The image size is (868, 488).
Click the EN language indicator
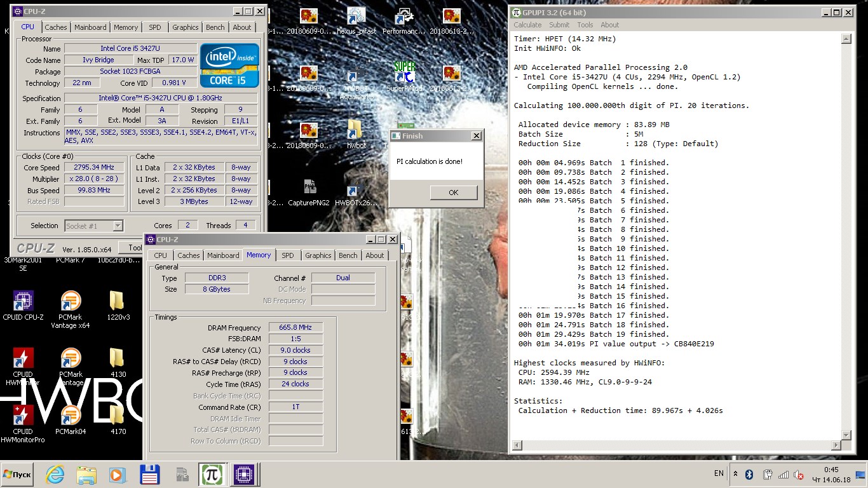[719, 473]
